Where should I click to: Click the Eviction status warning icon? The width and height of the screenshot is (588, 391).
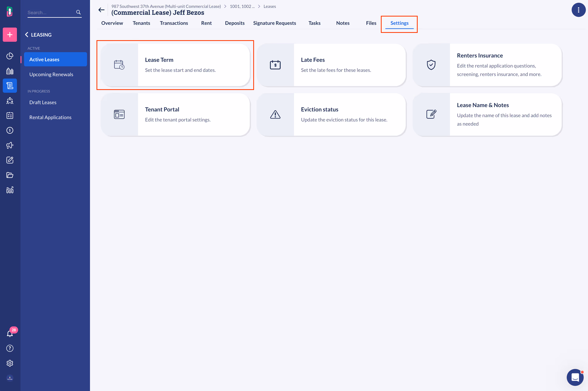click(x=275, y=114)
